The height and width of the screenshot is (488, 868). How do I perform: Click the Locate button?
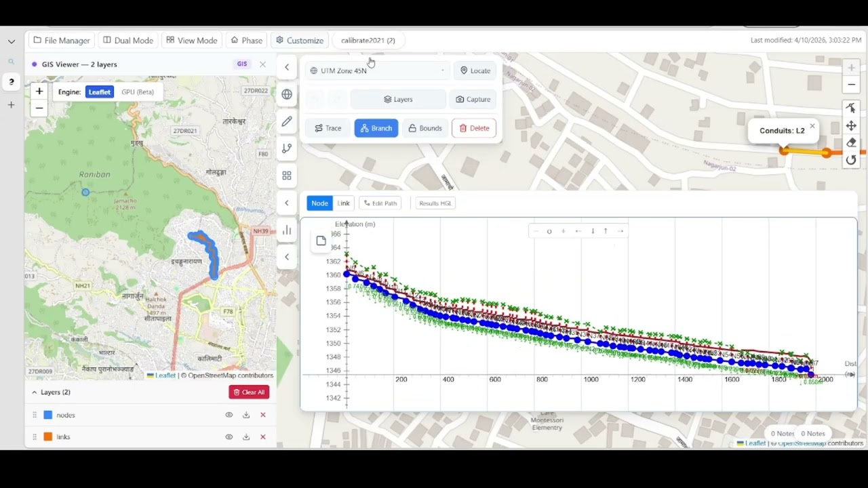[475, 70]
